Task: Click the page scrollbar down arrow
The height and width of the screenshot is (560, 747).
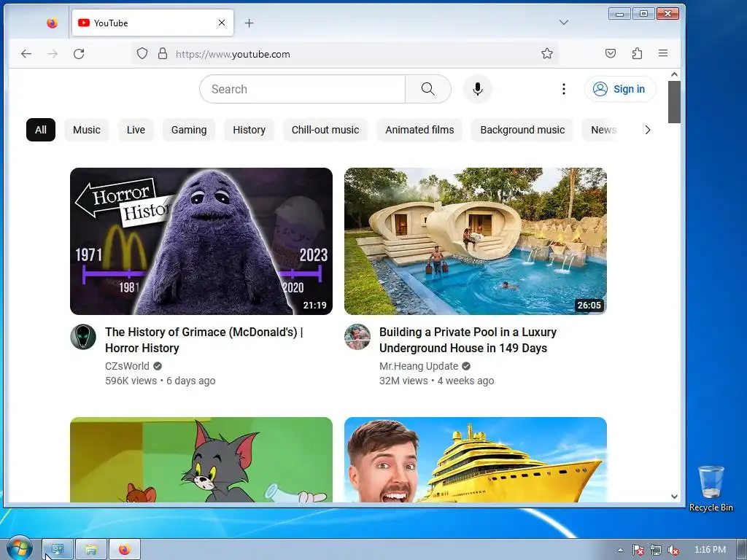Action: pos(674,496)
